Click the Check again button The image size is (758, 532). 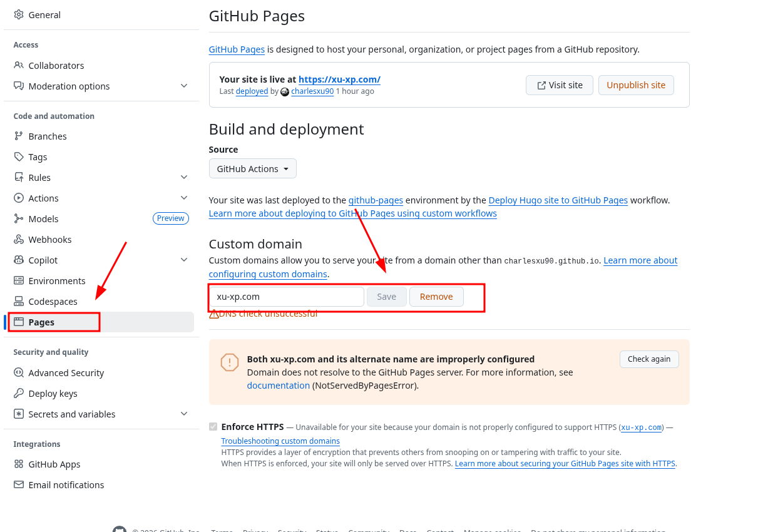(x=649, y=359)
